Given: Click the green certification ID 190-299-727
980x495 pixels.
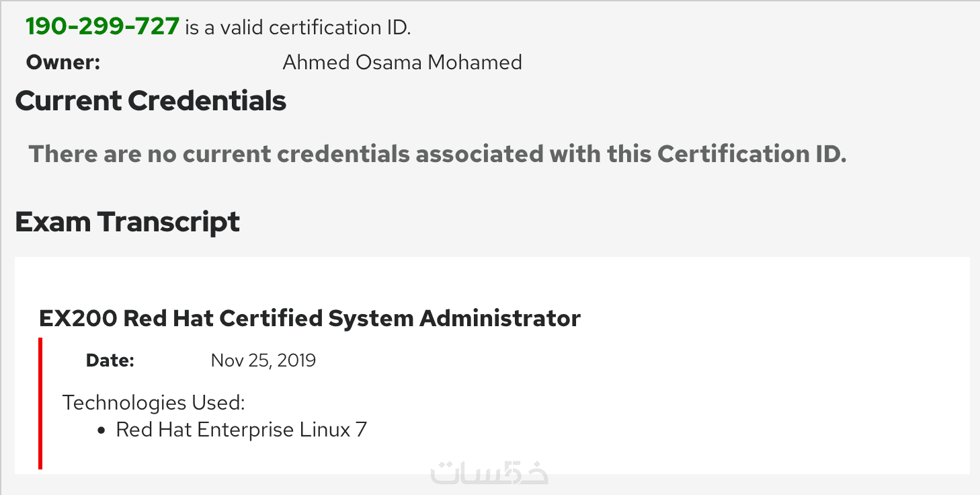Looking at the screenshot, I should click(102, 27).
